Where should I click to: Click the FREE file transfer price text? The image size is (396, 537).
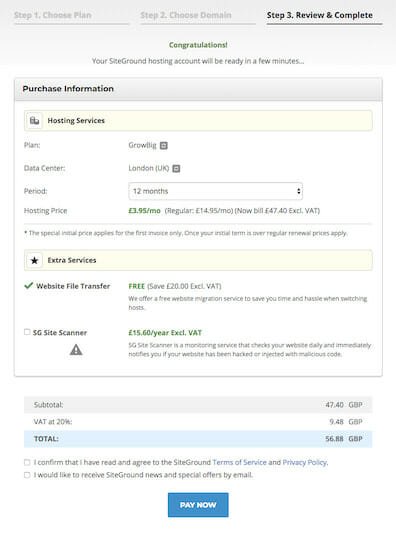pyautogui.click(x=137, y=286)
